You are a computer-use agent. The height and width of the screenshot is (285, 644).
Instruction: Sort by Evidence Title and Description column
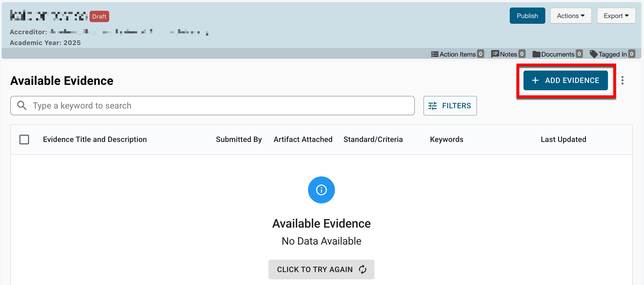click(95, 140)
